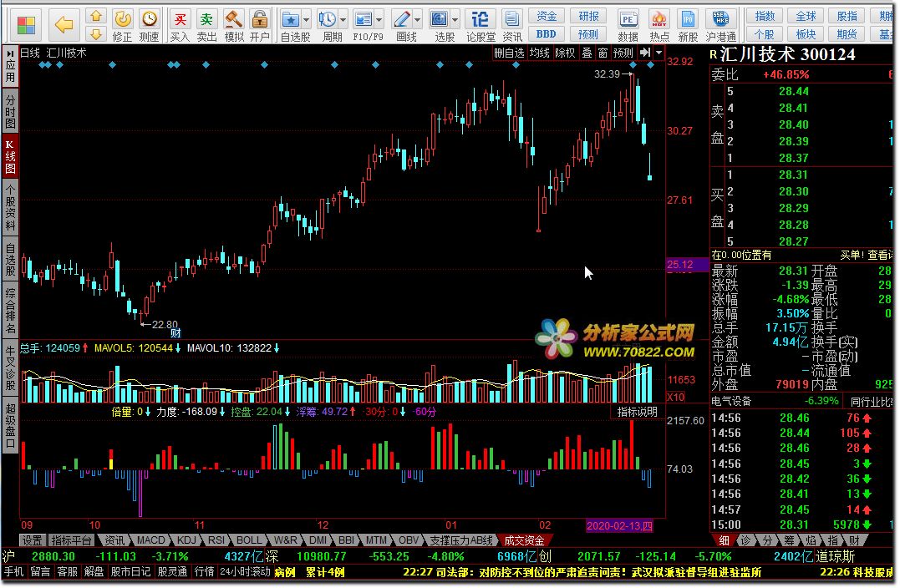
Task: Open the 新股 IPO icon
Action: click(x=688, y=20)
